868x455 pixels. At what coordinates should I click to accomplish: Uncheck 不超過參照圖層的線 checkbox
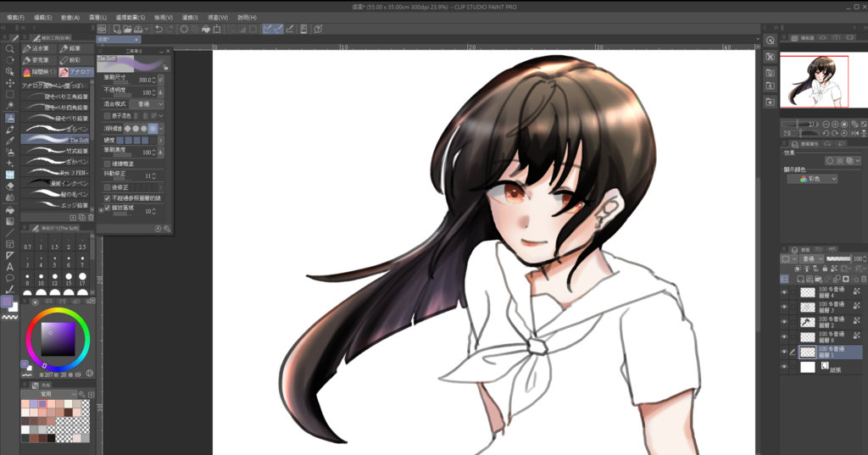click(108, 197)
